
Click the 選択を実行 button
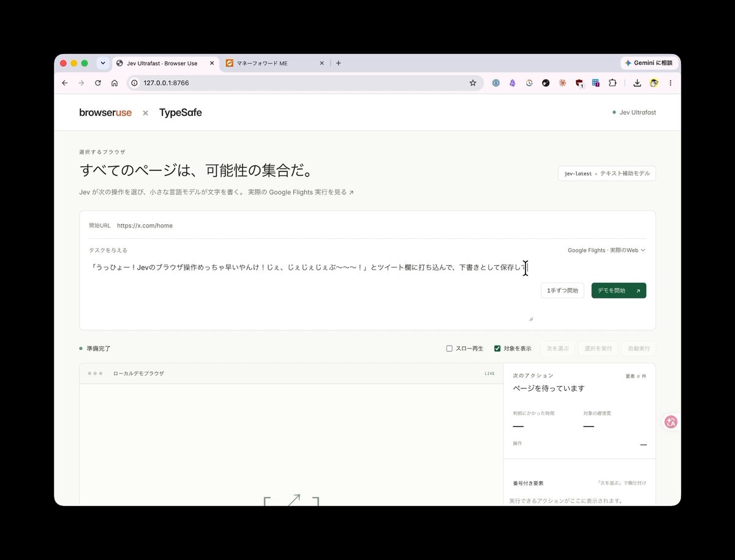tap(598, 349)
